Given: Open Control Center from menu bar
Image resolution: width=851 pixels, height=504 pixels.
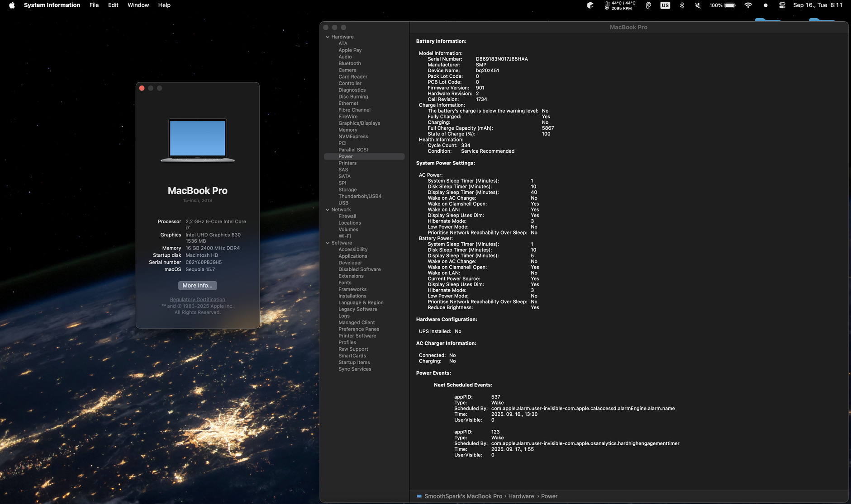Looking at the screenshot, I should tap(782, 5).
